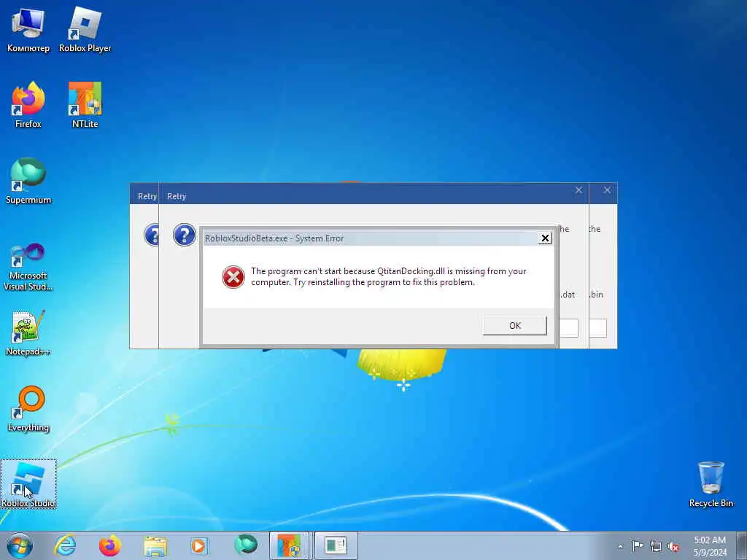Close the front Retry dialog window
This screenshot has width=747, height=560.
tap(578, 190)
